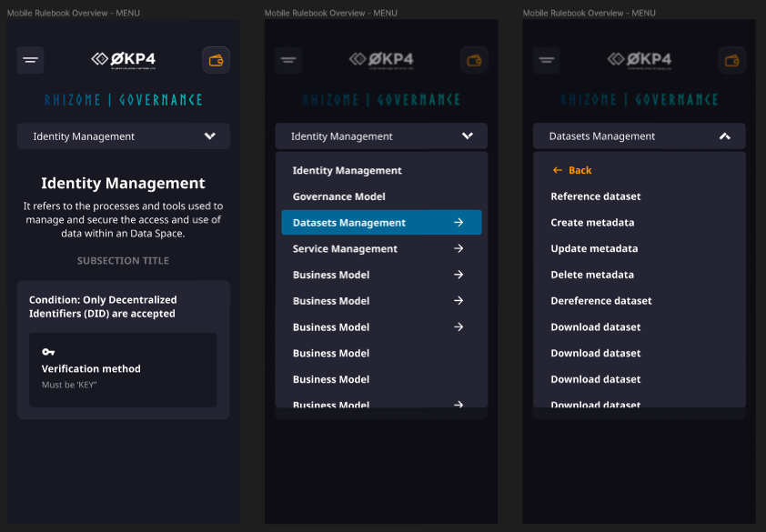Open Identity Management dropdown above the description text
Viewport: 766px width, 532px height.
(x=124, y=136)
